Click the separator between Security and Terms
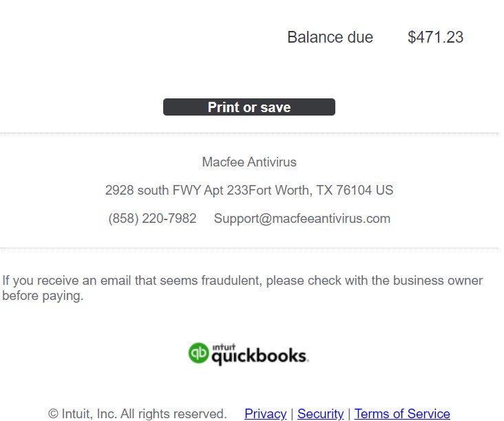This screenshot has height=421, width=504. (x=349, y=413)
